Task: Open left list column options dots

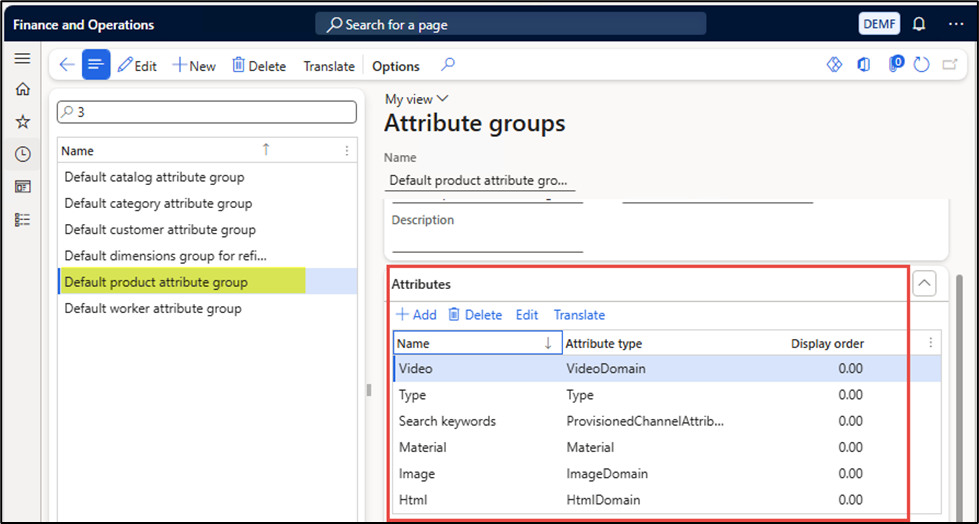Action: click(347, 151)
